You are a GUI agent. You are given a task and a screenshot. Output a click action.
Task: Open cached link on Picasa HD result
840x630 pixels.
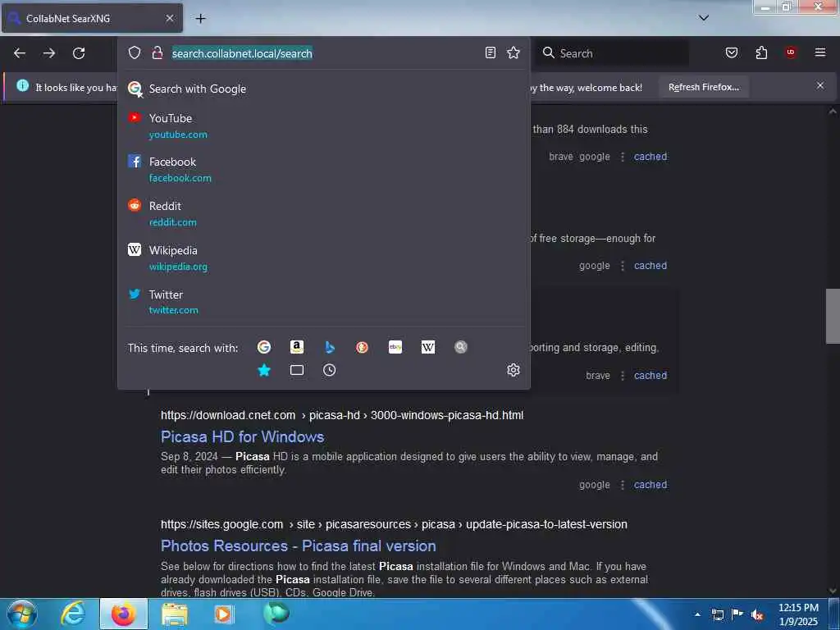click(x=651, y=485)
